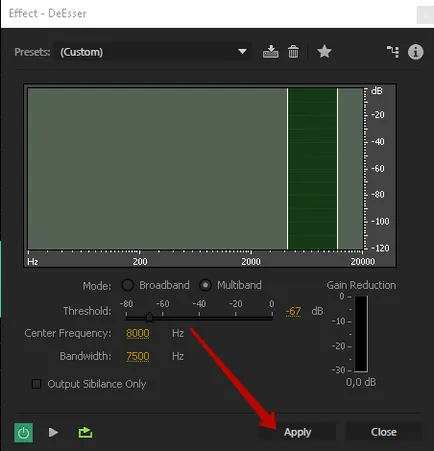Click the (Custom) preset combo box
Screen dimensions: 434x451
[153, 52]
